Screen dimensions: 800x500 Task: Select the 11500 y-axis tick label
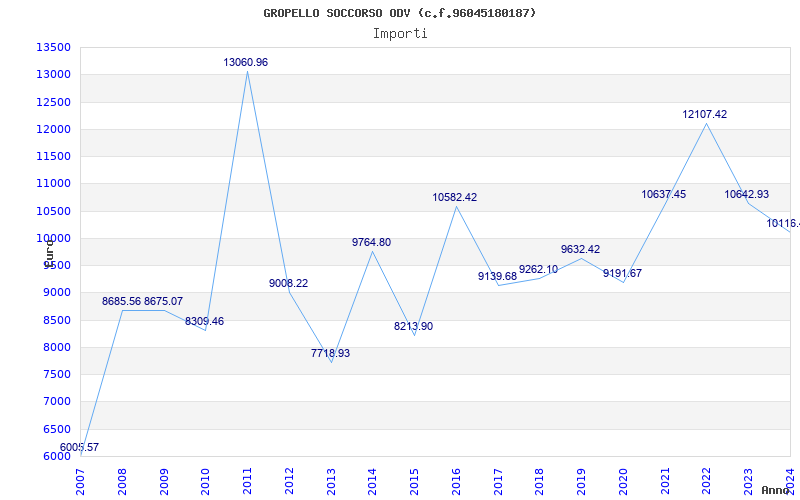pos(53,157)
